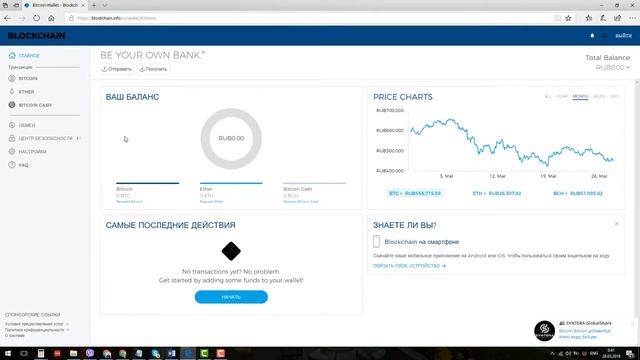Viewport: 640px width, 360px height.
Task: Open the Viber icon in taskbar
Action: [90, 353]
